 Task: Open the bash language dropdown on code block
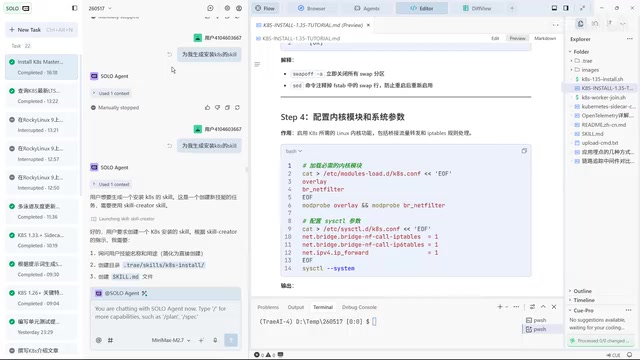(294, 151)
